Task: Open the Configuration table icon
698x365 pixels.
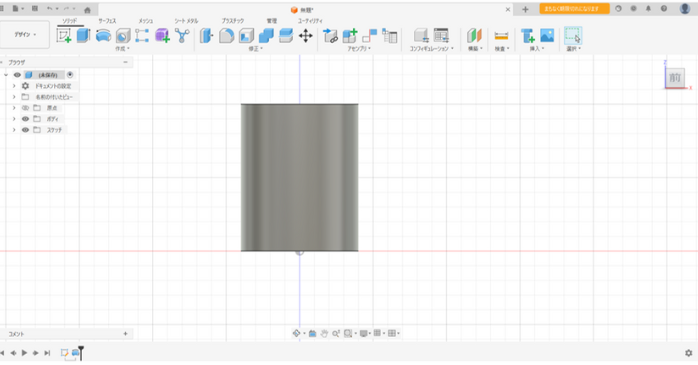Action: coord(441,36)
